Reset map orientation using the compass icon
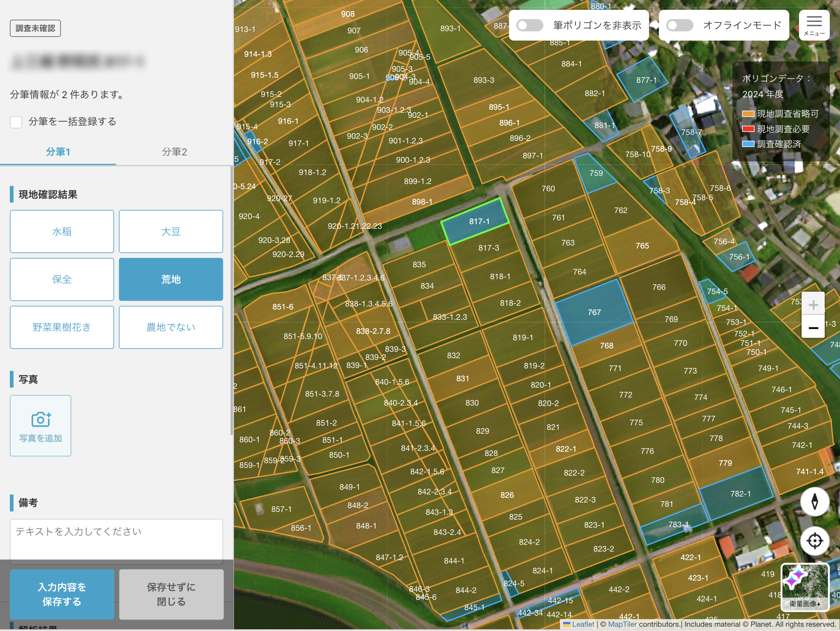This screenshot has width=840, height=631. tap(814, 502)
